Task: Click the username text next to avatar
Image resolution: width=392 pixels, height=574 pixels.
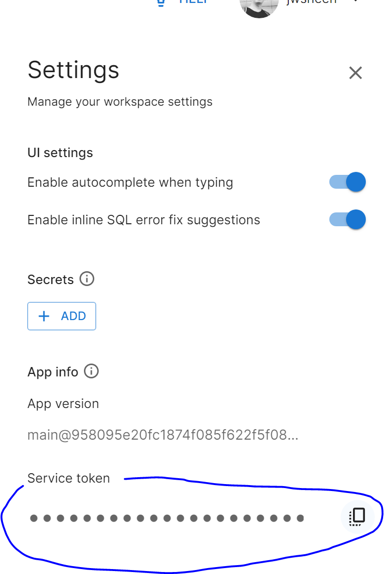Action: 311,2
